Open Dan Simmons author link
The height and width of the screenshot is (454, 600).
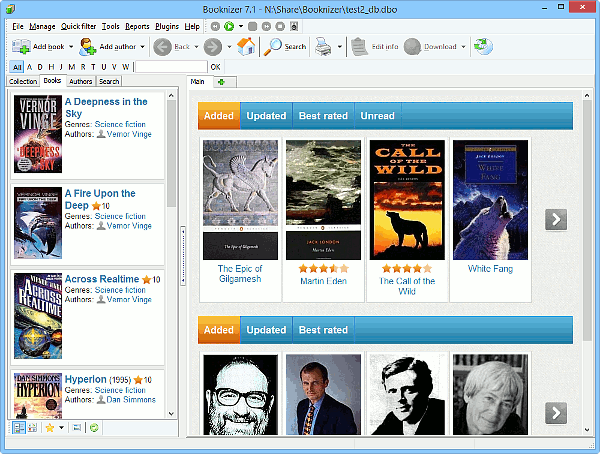[x=131, y=400]
